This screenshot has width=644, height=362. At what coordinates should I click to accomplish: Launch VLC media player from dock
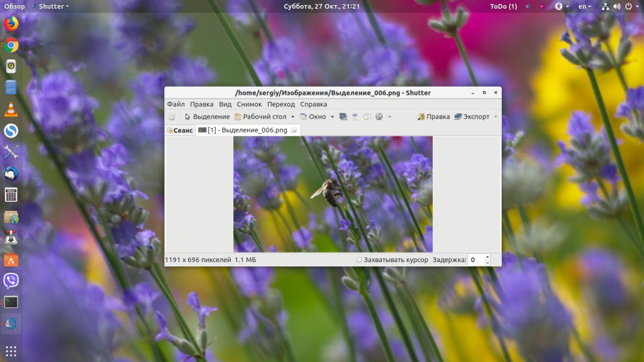[x=11, y=109]
